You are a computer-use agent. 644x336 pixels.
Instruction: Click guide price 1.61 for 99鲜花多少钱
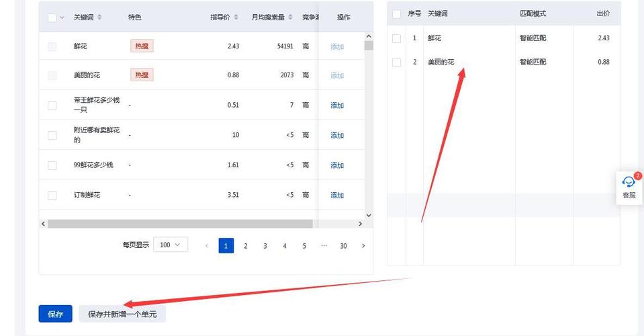click(x=233, y=165)
